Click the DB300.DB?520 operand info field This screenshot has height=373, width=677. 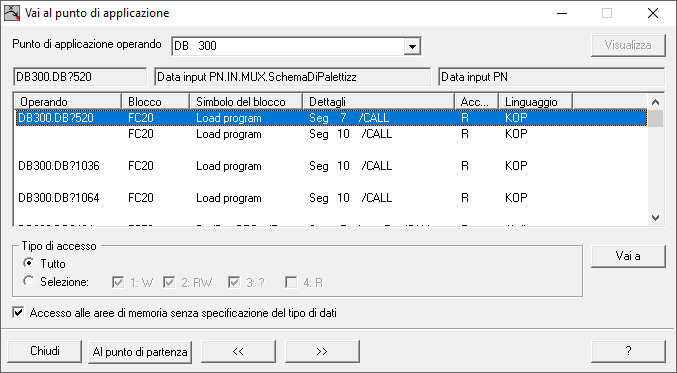(80, 77)
